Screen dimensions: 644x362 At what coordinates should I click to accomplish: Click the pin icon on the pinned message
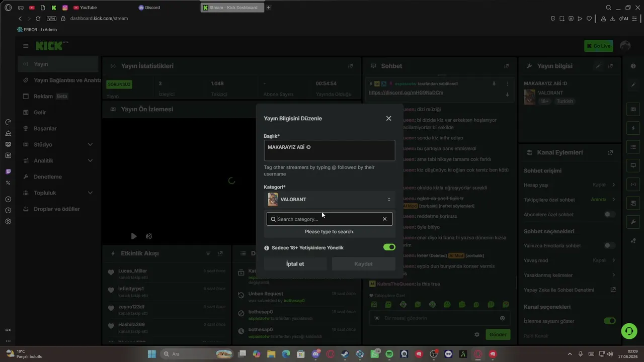click(x=494, y=84)
